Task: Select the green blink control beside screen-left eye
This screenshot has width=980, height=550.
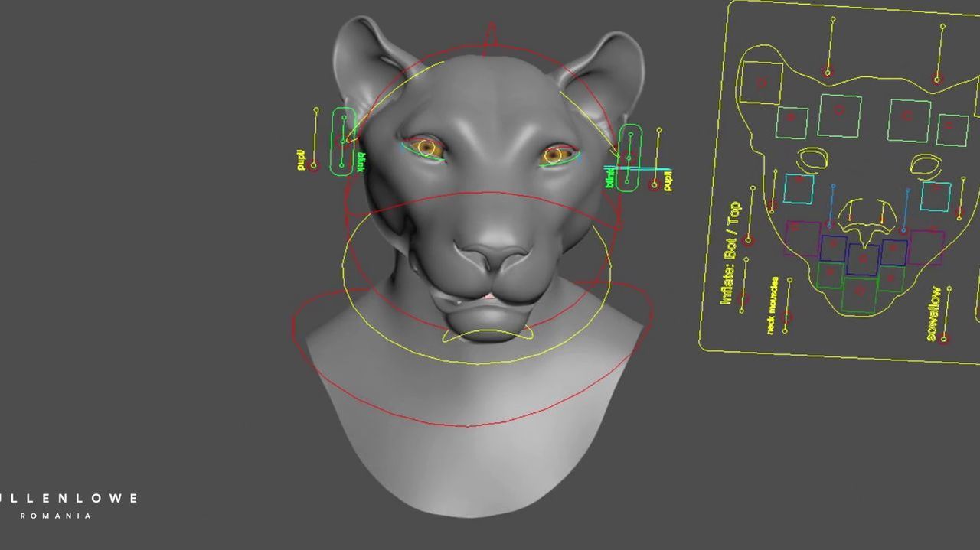Action: (343, 142)
